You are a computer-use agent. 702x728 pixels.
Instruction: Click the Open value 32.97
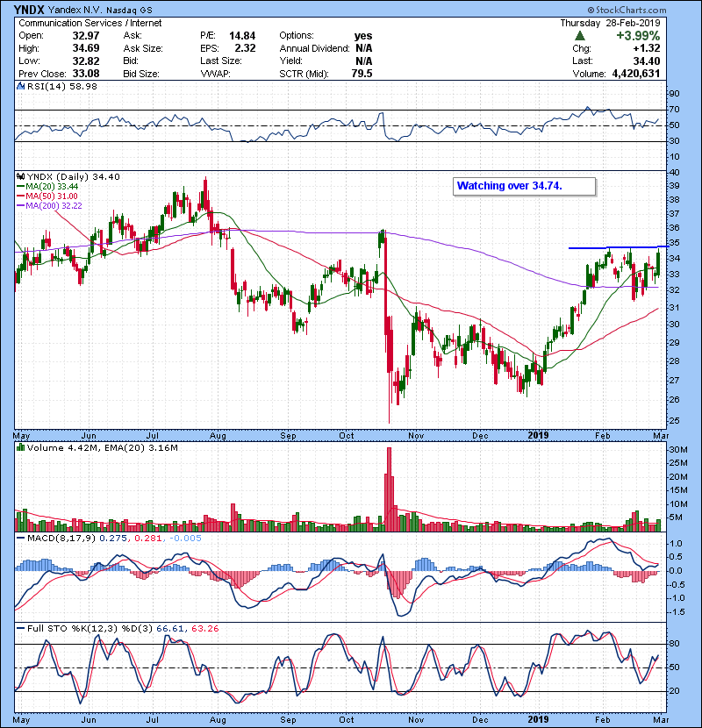click(86, 36)
